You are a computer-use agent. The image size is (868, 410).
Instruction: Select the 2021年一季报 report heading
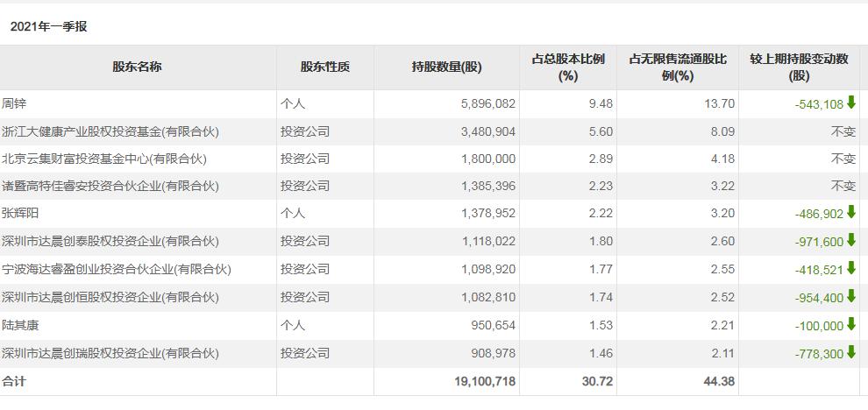49,27
